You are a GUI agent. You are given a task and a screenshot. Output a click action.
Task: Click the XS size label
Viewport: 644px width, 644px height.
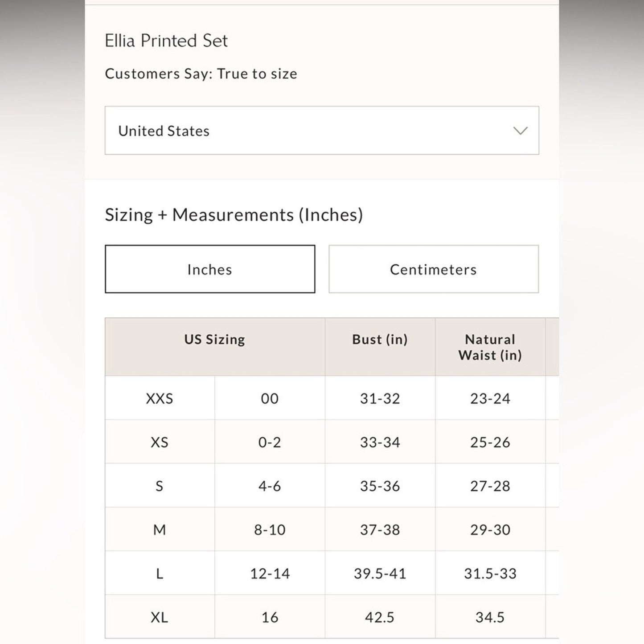(x=160, y=442)
